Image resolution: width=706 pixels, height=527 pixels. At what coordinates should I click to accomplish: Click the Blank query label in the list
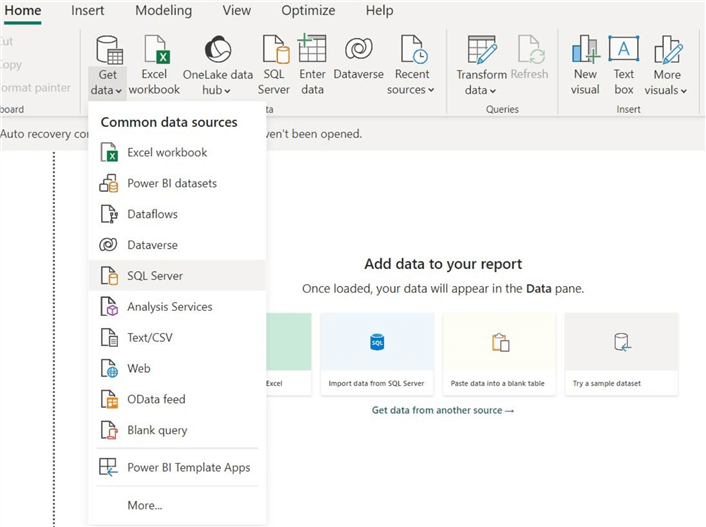coord(157,430)
